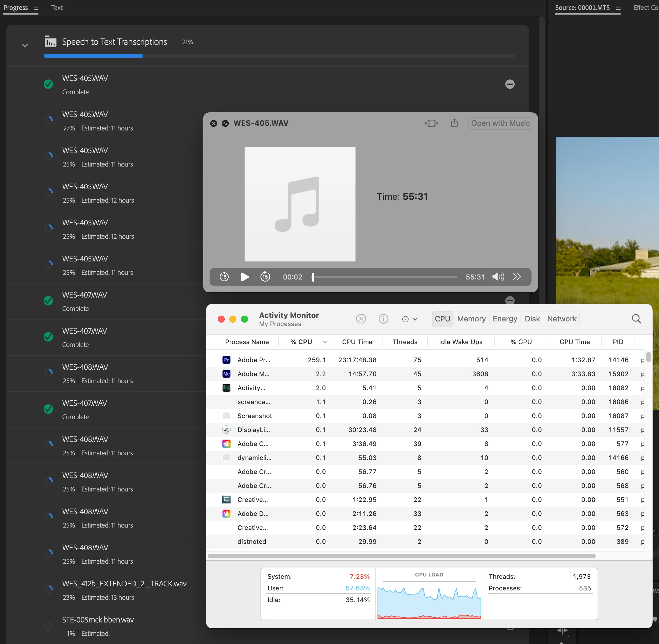Play the WES-405.WAV audio preview
This screenshot has height=644, width=659.
(245, 277)
